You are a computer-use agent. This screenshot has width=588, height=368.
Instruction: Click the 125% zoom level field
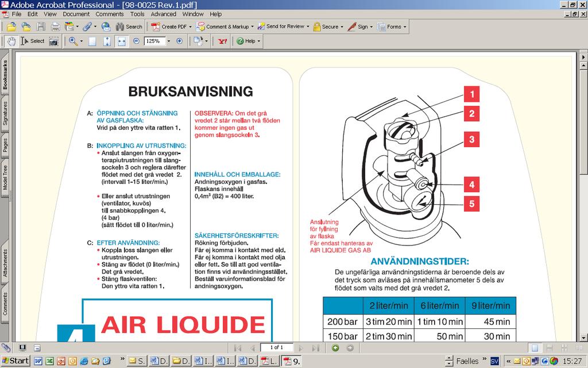(154, 41)
